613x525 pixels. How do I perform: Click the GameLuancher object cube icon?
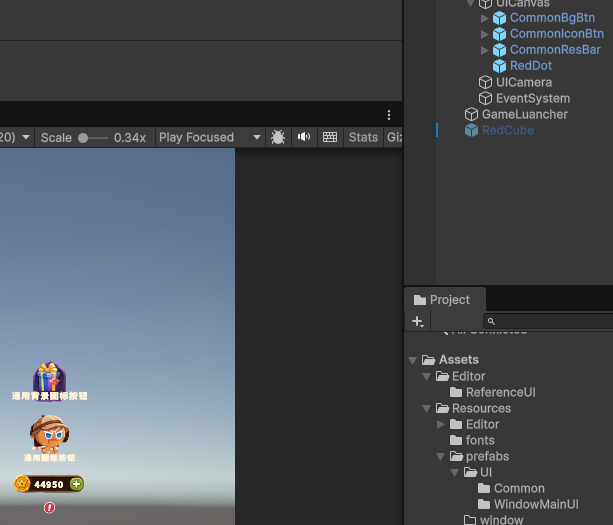pyautogui.click(x=471, y=115)
